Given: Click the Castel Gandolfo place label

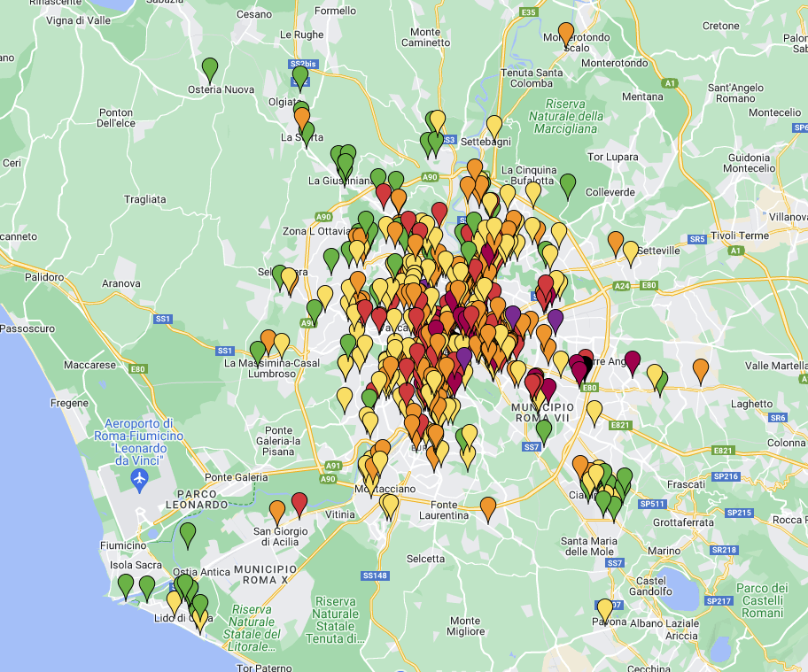Looking at the screenshot, I should tap(651, 587).
